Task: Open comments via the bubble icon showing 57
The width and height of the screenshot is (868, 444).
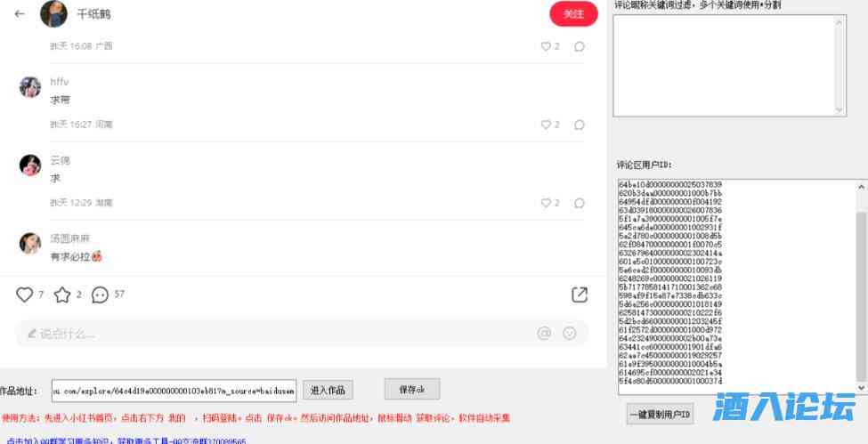Action: [100, 295]
